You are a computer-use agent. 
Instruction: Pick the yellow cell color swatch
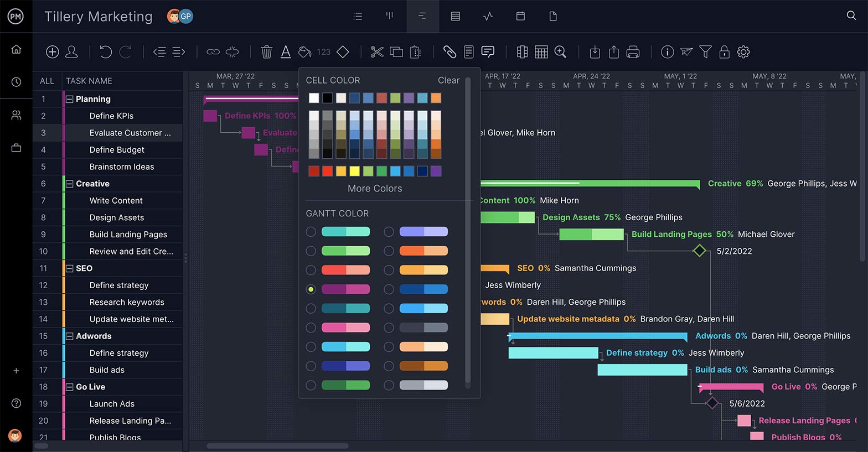(x=354, y=172)
